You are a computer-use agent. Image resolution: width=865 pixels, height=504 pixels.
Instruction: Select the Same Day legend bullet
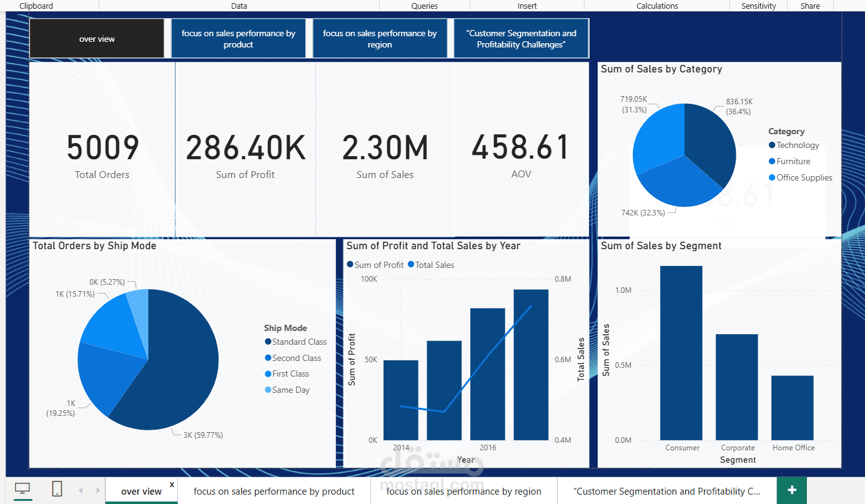pyautogui.click(x=268, y=389)
